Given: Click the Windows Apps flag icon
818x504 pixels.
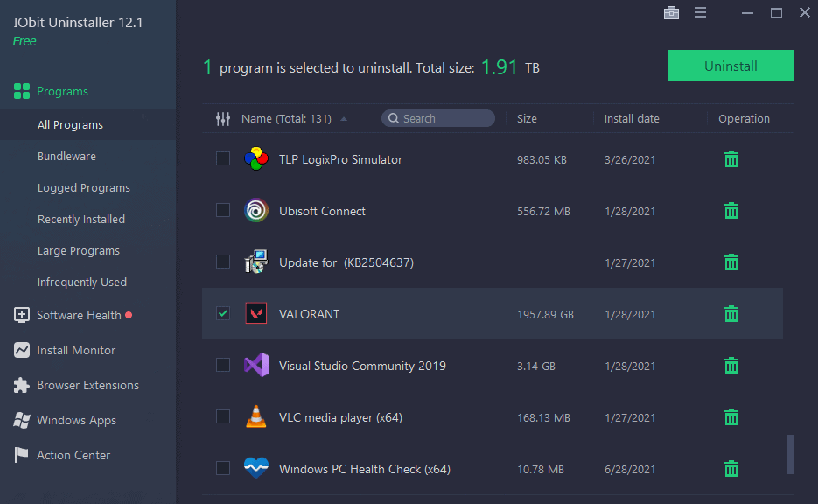Looking at the screenshot, I should tap(21, 420).
